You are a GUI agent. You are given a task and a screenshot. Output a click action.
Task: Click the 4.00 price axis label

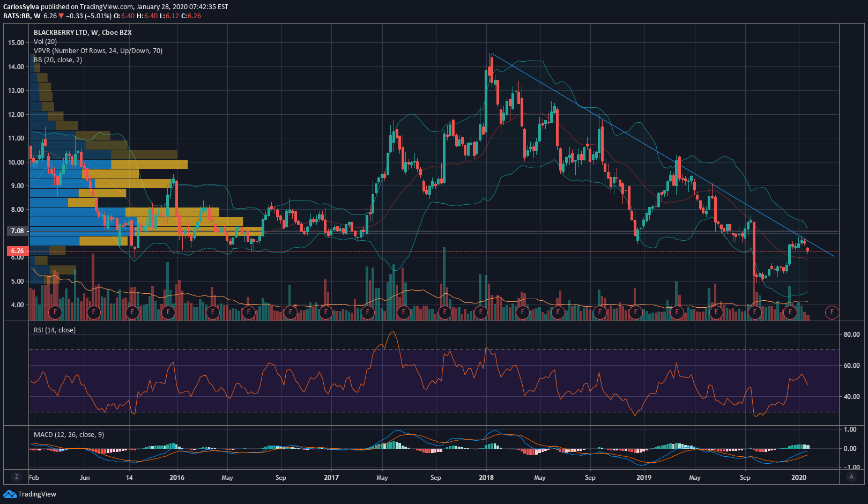click(x=18, y=305)
